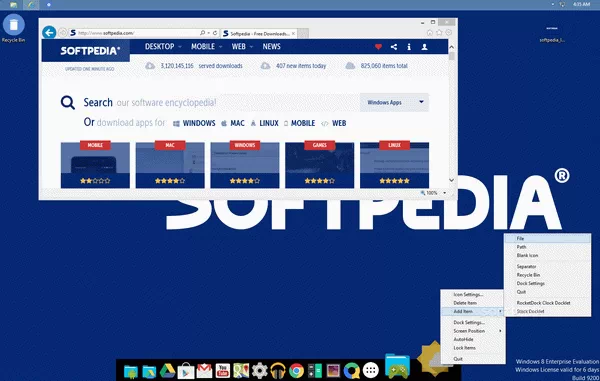Click the browser Forward arrow button
The height and width of the screenshot is (381, 600).
tap(62, 33)
